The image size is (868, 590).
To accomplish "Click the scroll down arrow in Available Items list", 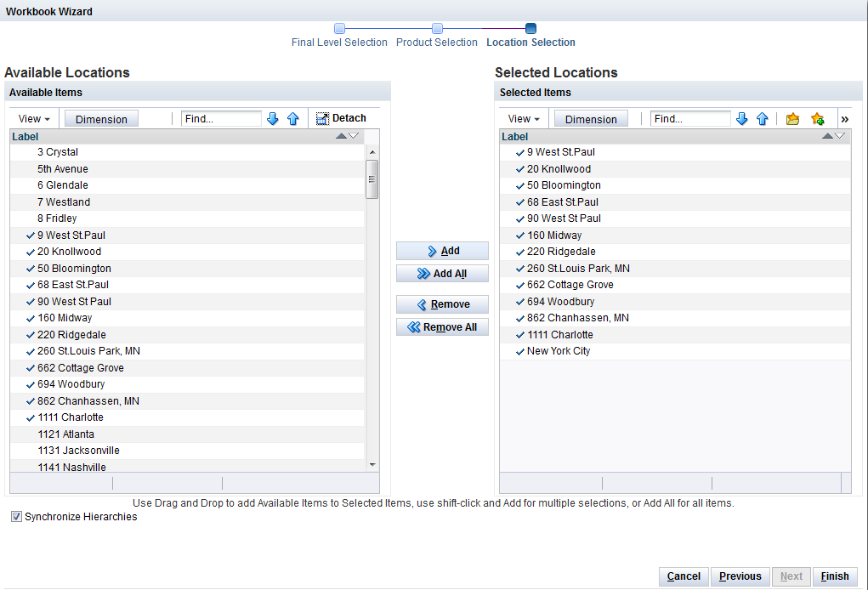I will pyautogui.click(x=372, y=465).
